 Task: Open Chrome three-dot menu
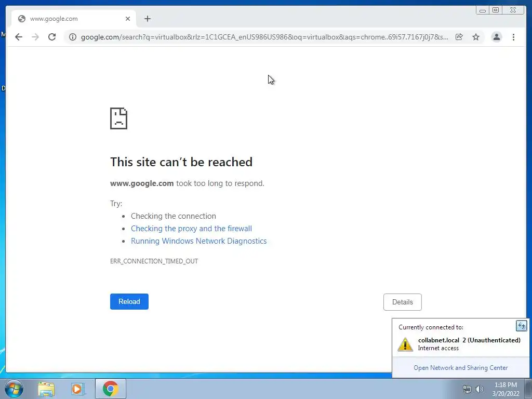(513, 37)
